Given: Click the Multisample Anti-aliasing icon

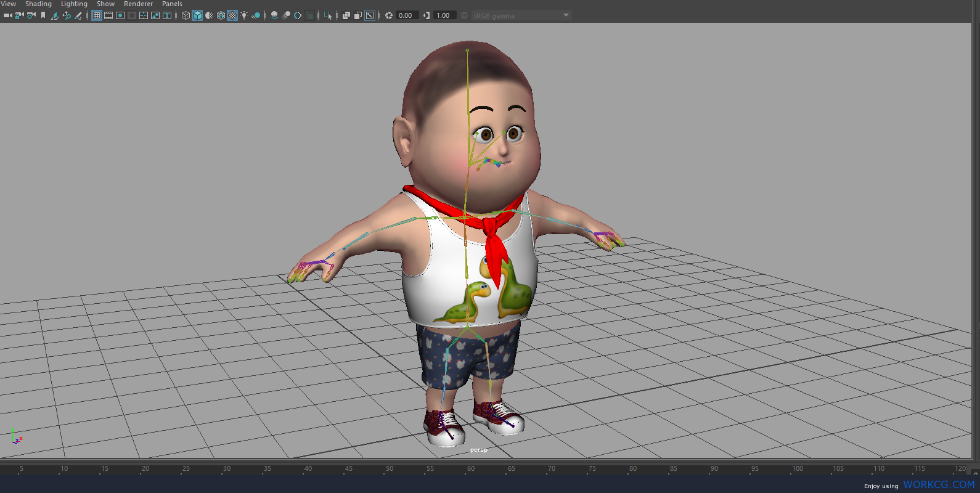Looking at the screenshot, I should 298,15.
